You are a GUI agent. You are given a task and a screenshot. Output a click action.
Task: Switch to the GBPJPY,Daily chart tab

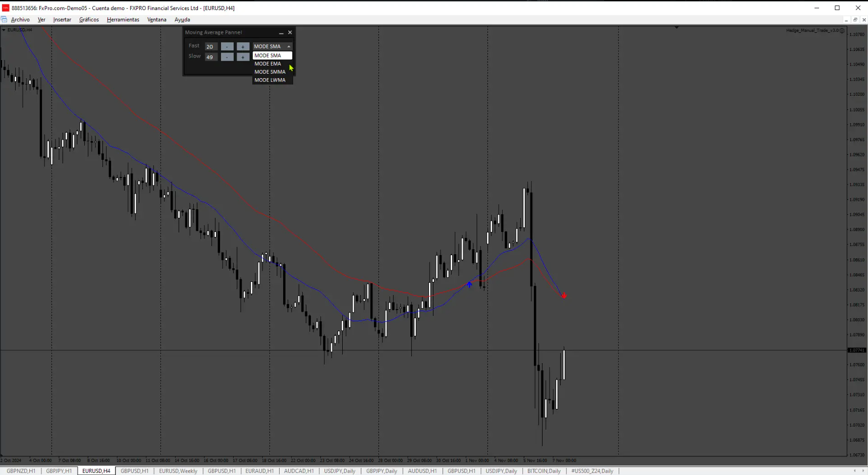[x=382, y=471]
